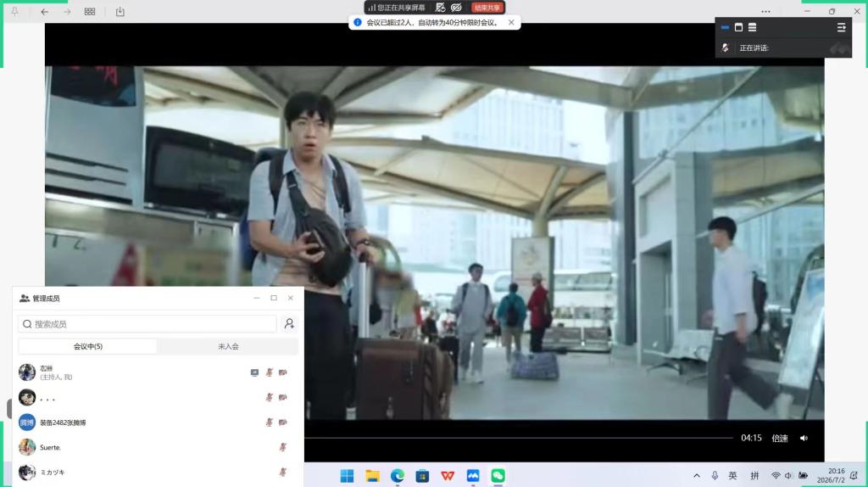The image size is (868, 487).
Task: Go forward with the right arrow
Action: [x=67, y=12]
